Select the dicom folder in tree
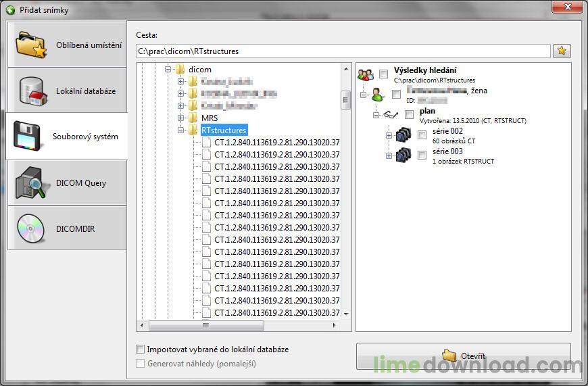The width and height of the screenshot is (588, 386). click(200, 70)
